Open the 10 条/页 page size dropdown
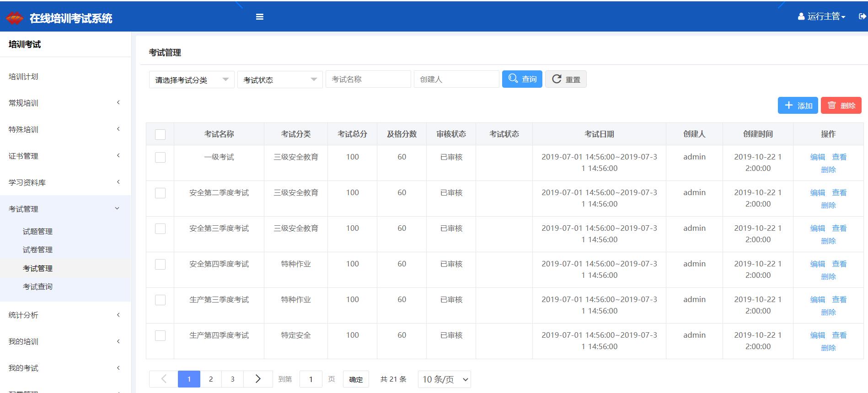This screenshot has height=393, width=868. pyautogui.click(x=445, y=379)
